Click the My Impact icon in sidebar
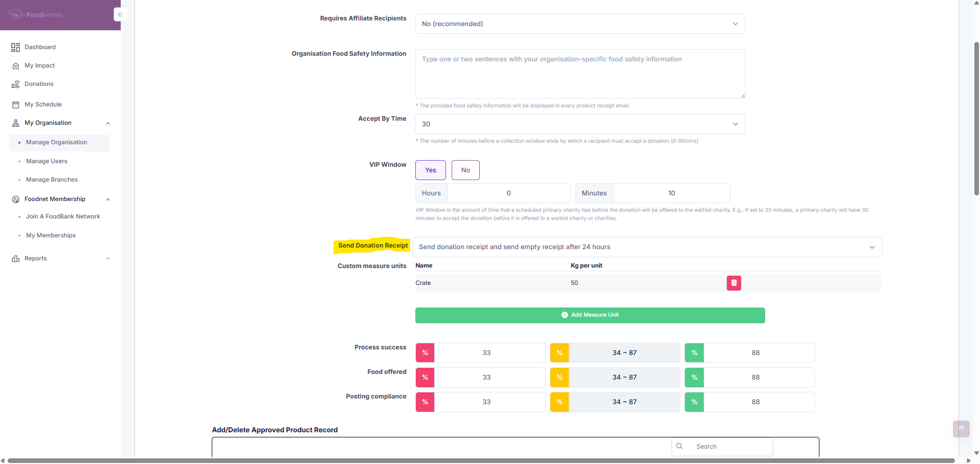Image resolution: width=980 pixels, height=464 pixels. click(x=15, y=66)
